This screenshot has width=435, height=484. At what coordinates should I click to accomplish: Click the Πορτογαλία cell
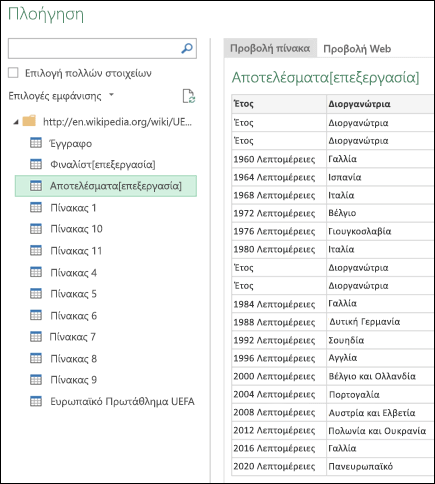coord(380,394)
